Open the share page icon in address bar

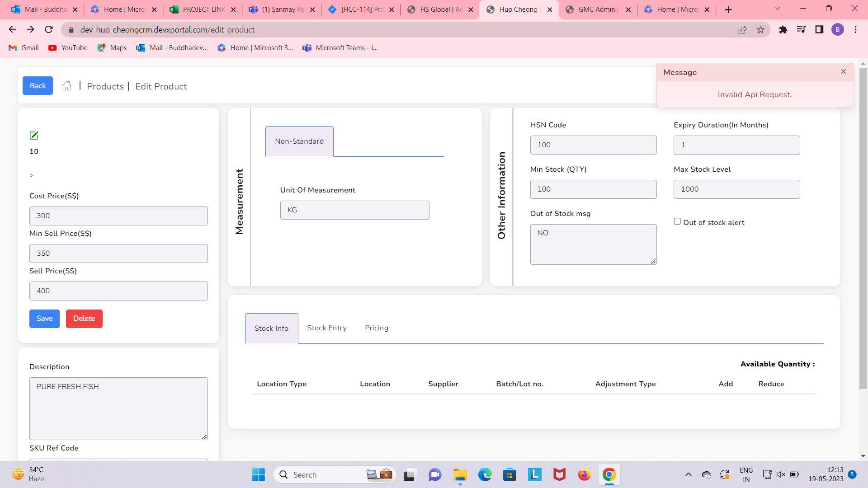point(742,30)
